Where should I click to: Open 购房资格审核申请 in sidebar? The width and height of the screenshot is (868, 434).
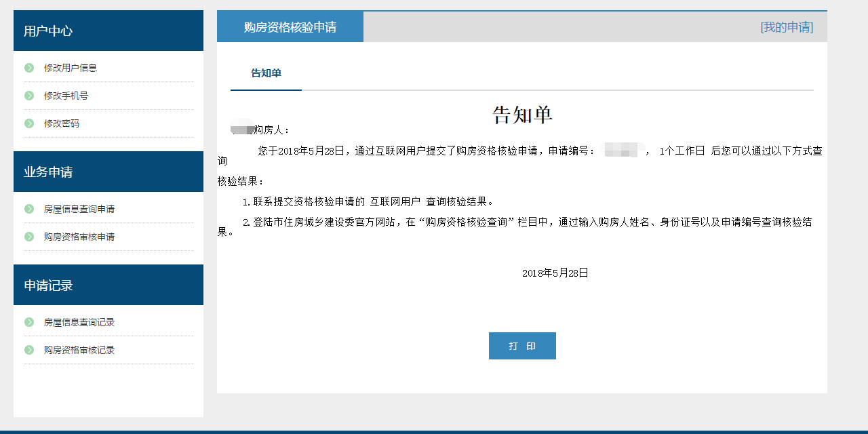coord(79,237)
